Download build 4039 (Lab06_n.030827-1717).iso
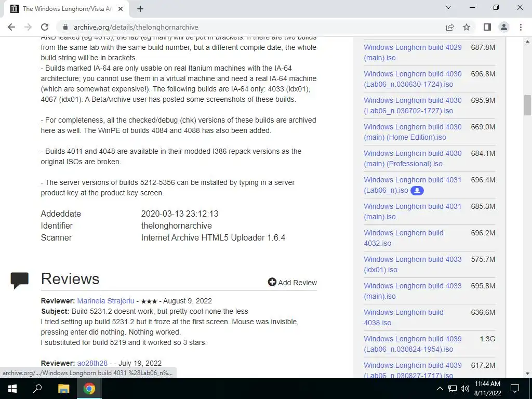 click(413, 370)
